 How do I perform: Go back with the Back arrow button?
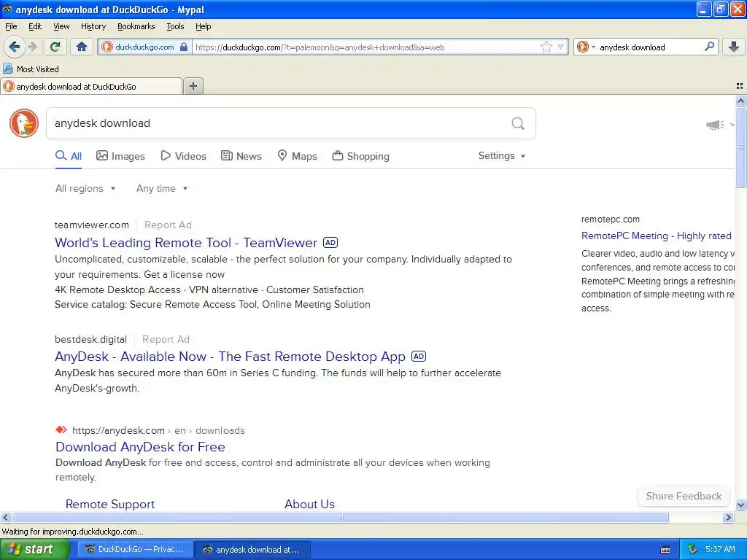[15, 47]
